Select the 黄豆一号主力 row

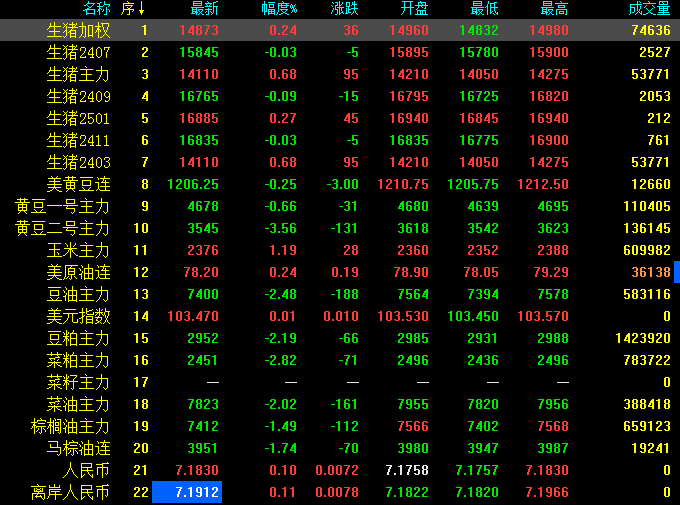pyautogui.click(x=340, y=206)
